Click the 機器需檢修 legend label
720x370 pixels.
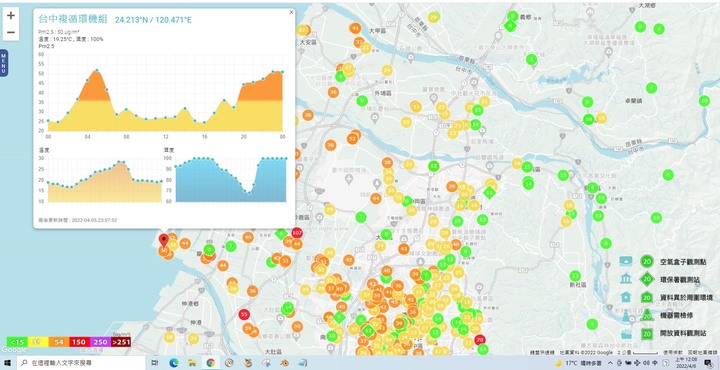(x=677, y=316)
